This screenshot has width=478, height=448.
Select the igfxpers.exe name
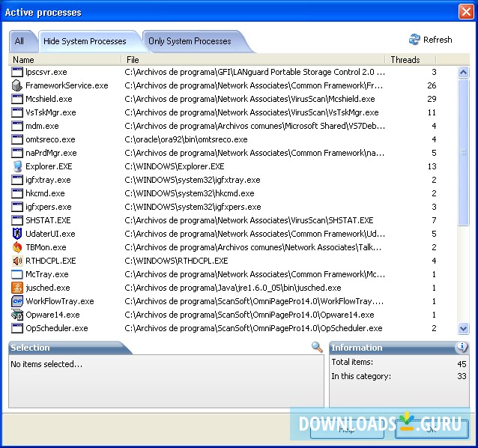pyautogui.click(x=49, y=207)
